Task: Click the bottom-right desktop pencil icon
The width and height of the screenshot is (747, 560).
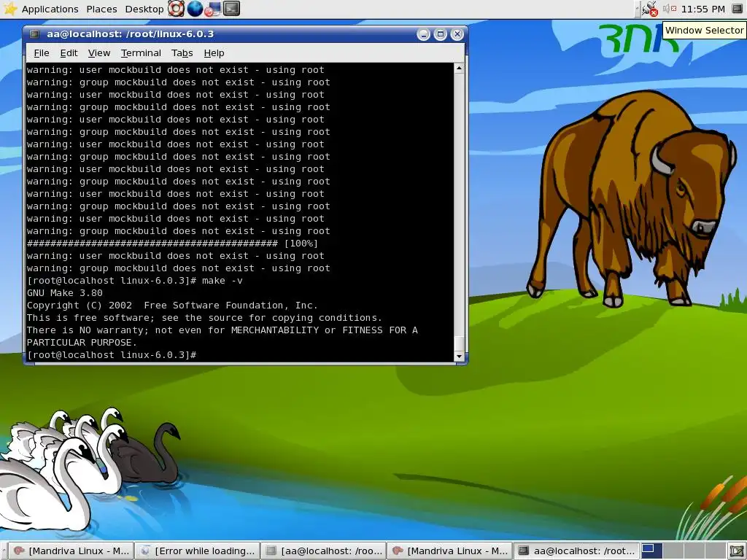Action: click(737, 551)
